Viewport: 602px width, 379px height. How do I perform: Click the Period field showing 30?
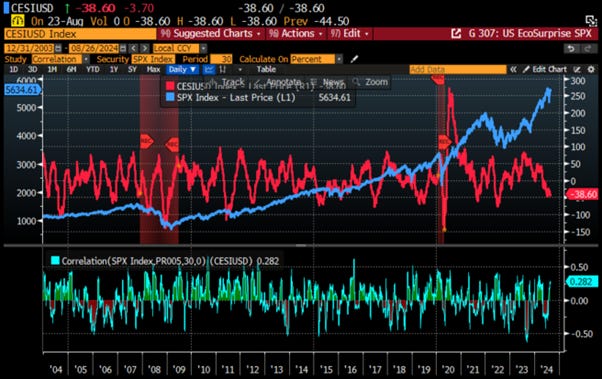222,59
